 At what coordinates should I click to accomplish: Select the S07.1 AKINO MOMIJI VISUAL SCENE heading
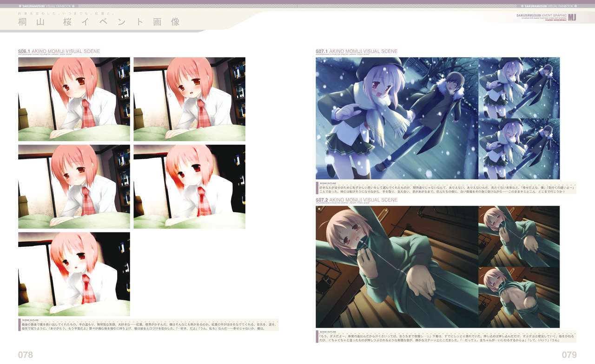pyautogui.click(x=356, y=52)
